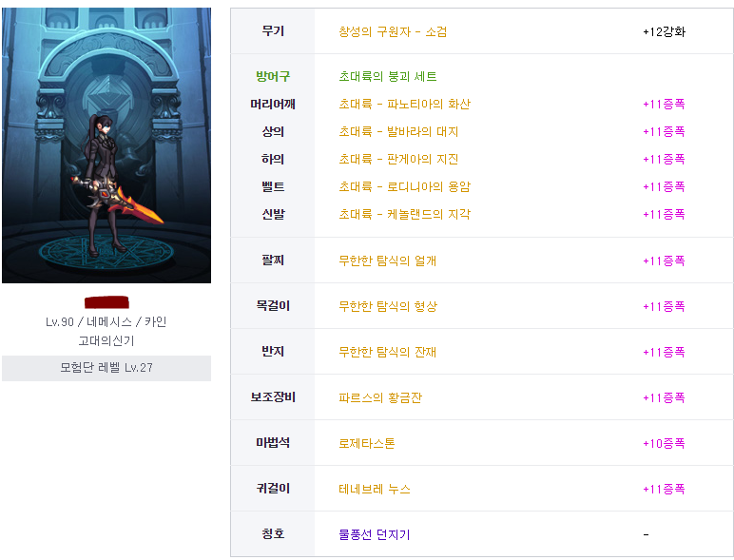
Task: Select item 초대륙 - 발바라의 대지
Action: (398, 131)
